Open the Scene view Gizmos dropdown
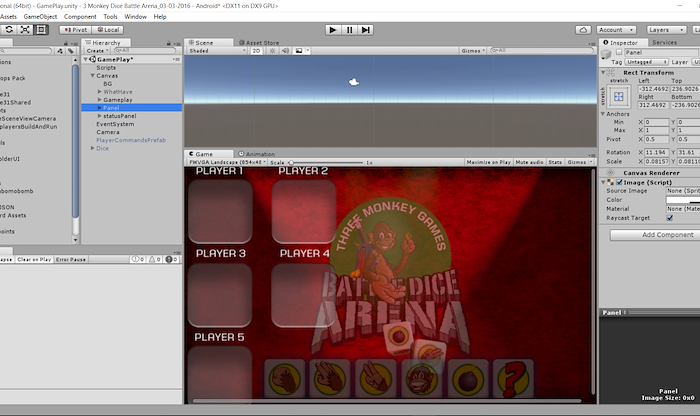 click(473, 51)
